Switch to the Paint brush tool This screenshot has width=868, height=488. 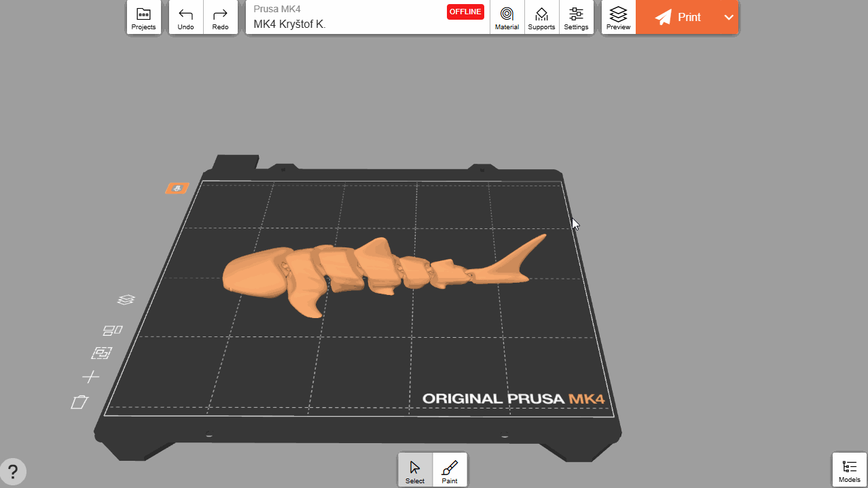click(450, 470)
